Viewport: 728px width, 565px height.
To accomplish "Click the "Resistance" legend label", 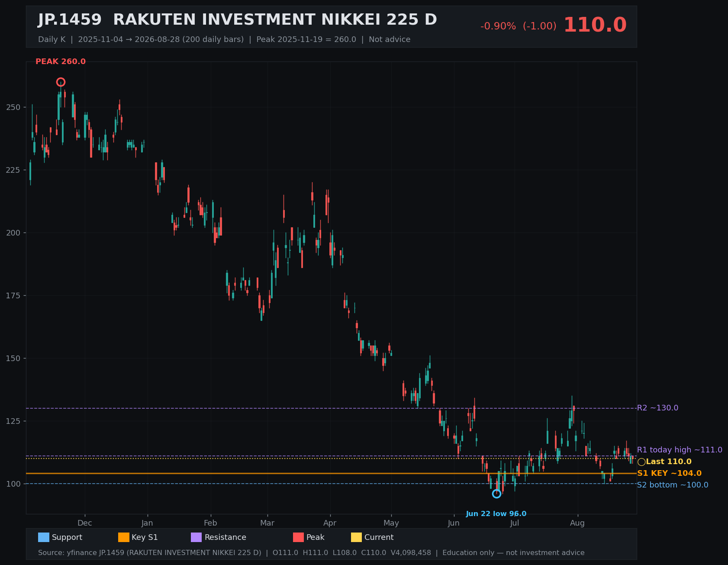I will pyautogui.click(x=225, y=537).
